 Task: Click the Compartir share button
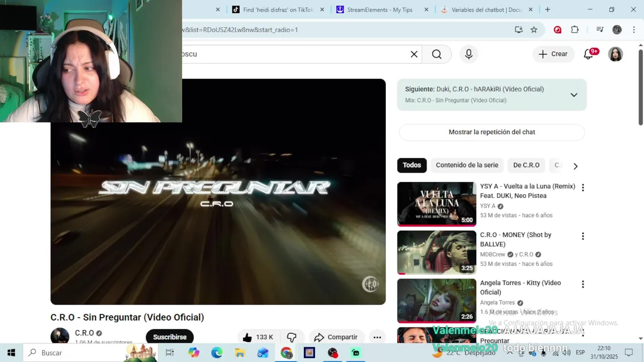click(336, 337)
